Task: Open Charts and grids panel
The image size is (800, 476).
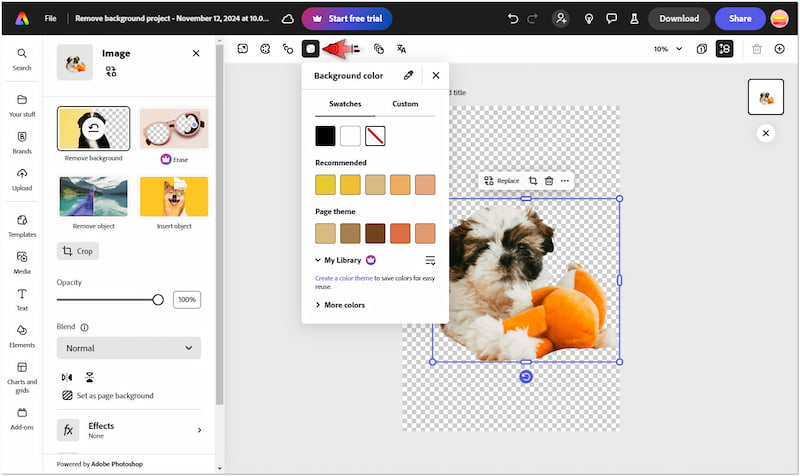Action: (x=22, y=373)
